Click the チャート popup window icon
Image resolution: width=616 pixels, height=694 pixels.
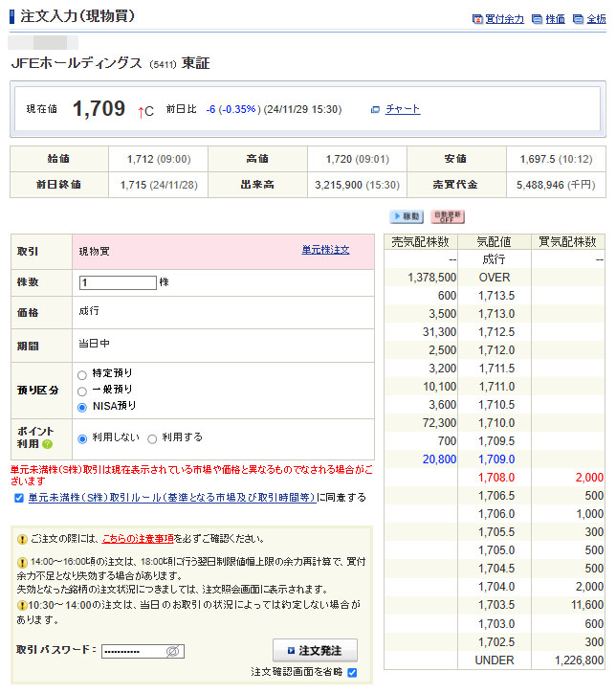coord(375,110)
